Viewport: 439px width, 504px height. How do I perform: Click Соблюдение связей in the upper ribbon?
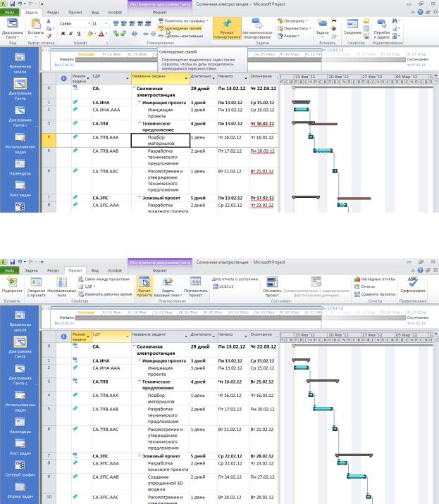(x=180, y=28)
